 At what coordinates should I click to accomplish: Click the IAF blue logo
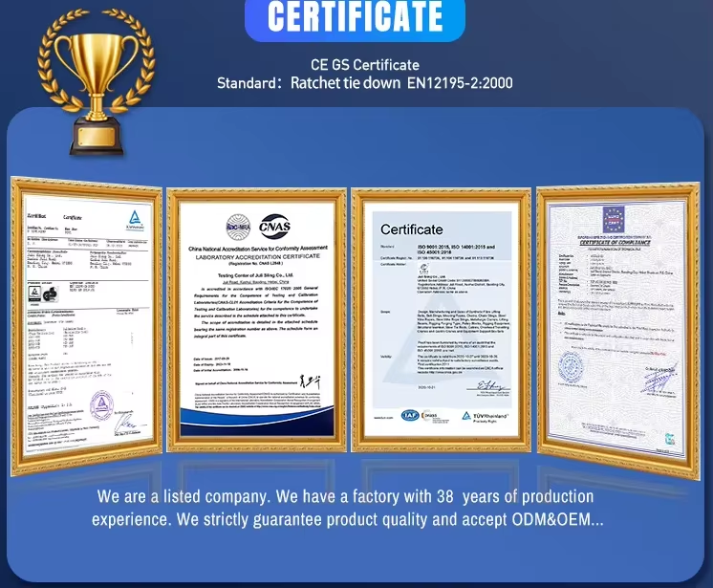click(x=410, y=415)
